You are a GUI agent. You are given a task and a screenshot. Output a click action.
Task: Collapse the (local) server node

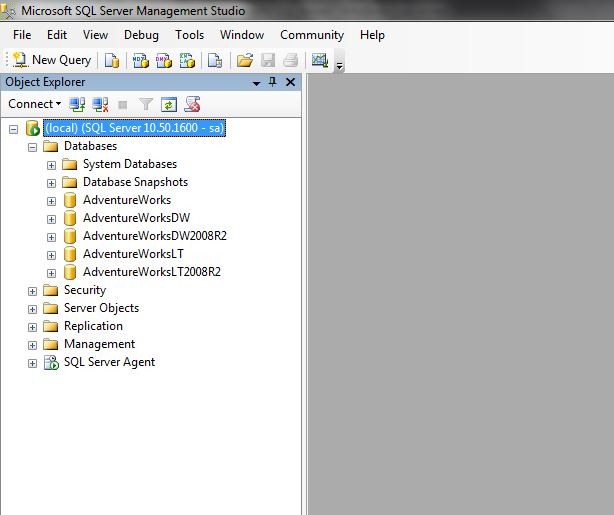click(13, 129)
